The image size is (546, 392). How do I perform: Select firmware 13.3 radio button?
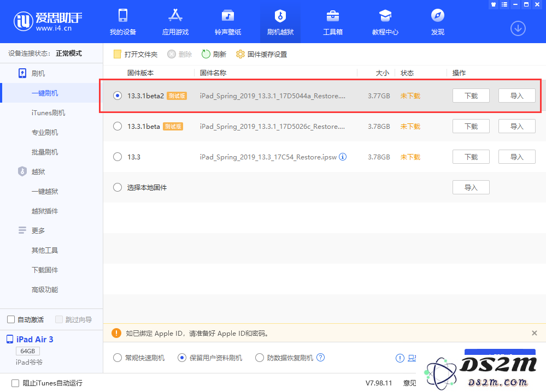click(x=118, y=157)
